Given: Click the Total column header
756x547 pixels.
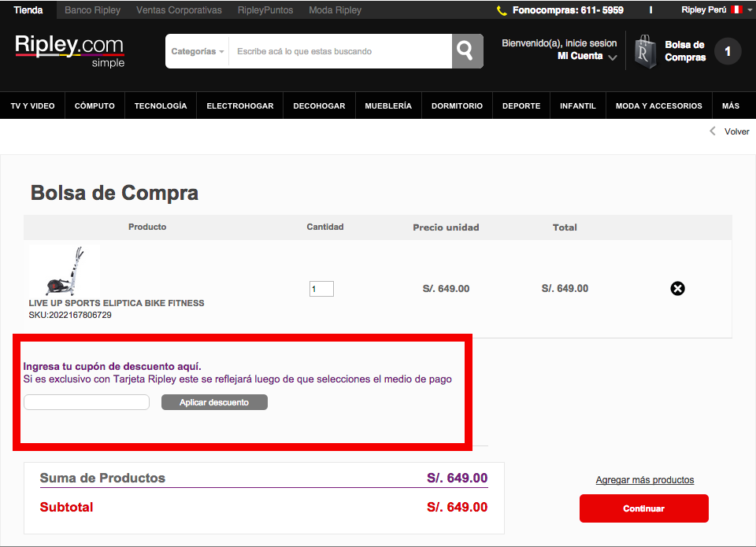Looking at the screenshot, I should pos(565,227).
